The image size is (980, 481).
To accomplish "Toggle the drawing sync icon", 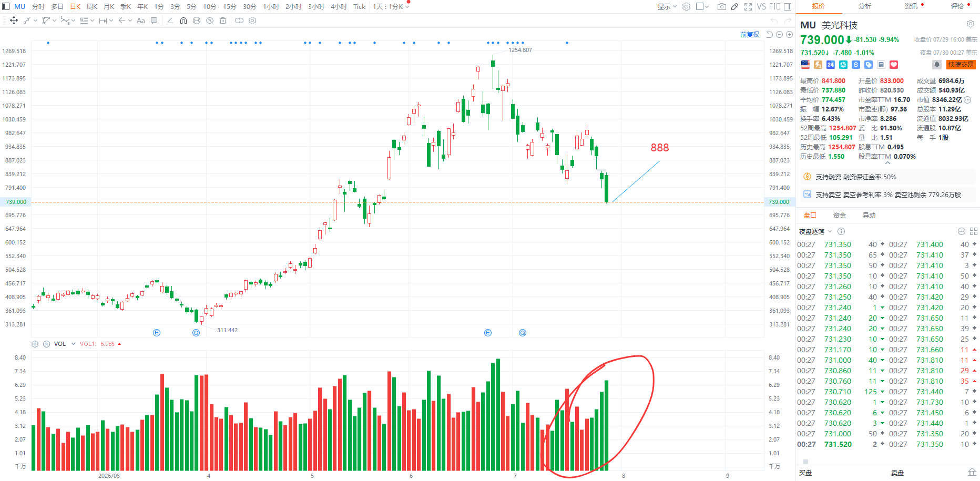I will click(x=197, y=21).
